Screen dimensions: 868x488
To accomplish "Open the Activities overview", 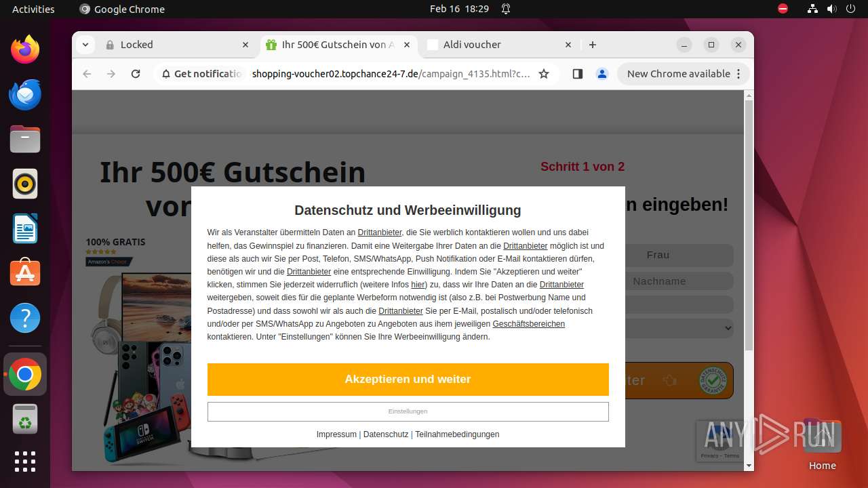I will (33, 9).
